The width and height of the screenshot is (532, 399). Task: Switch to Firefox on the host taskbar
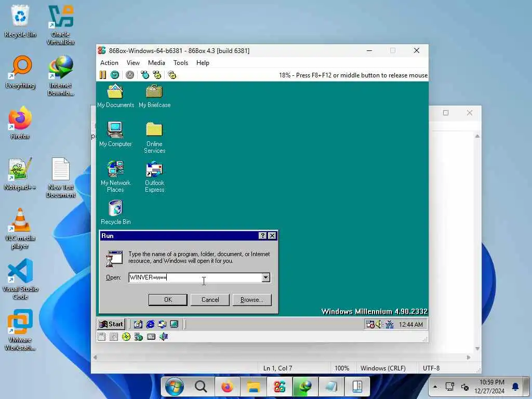[227, 387]
